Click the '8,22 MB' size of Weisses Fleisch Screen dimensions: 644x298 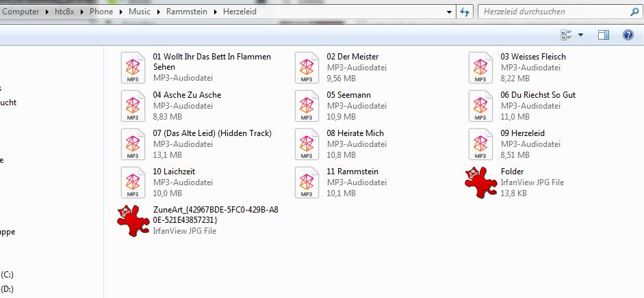515,79
